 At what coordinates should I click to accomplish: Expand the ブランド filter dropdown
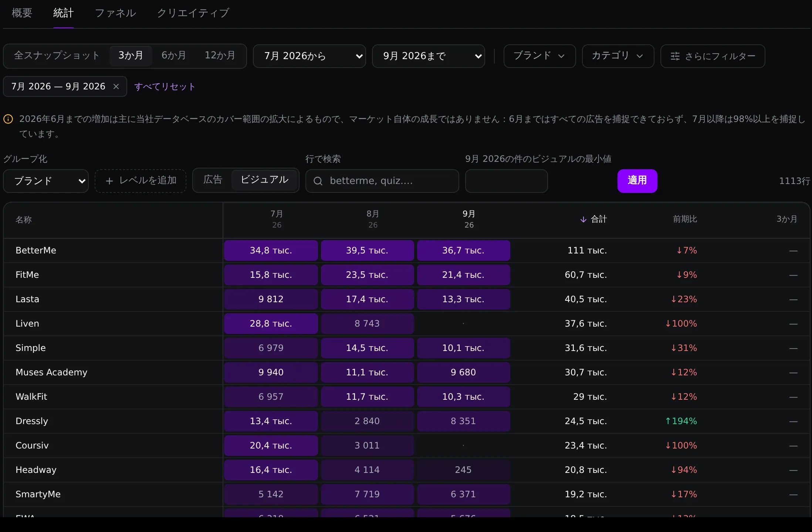(539, 56)
